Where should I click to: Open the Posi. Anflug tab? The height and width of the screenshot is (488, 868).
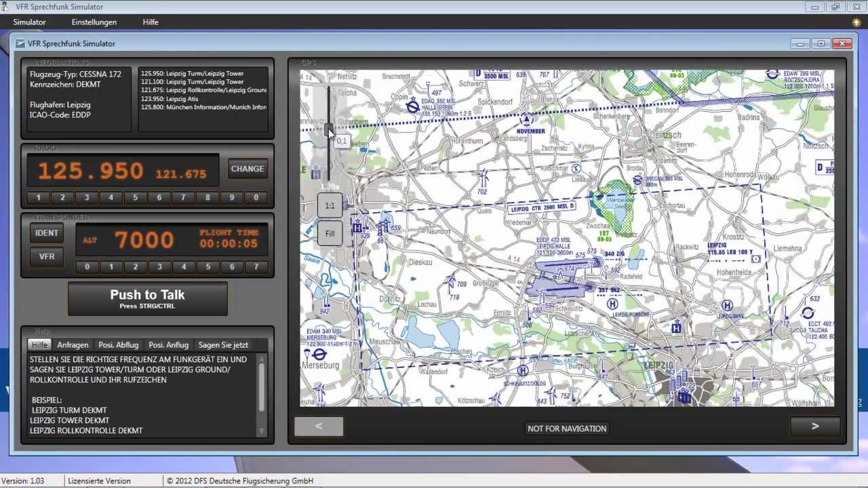point(168,345)
